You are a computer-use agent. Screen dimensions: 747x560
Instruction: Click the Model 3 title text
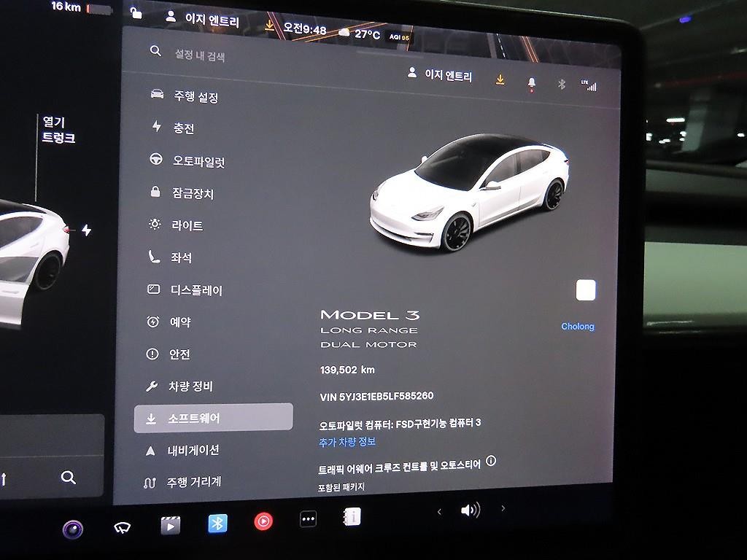[370, 314]
